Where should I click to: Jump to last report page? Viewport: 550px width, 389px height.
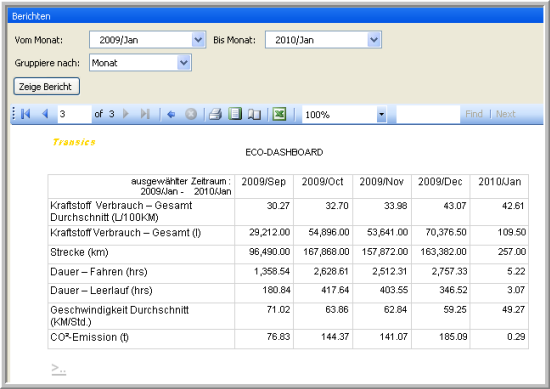(145, 114)
